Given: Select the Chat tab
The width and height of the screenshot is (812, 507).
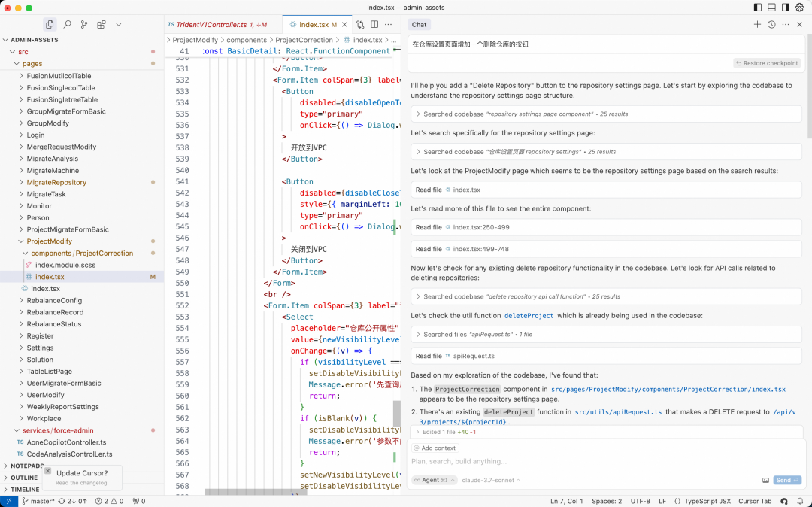Looking at the screenshot, I should click(x=419, y=25).
